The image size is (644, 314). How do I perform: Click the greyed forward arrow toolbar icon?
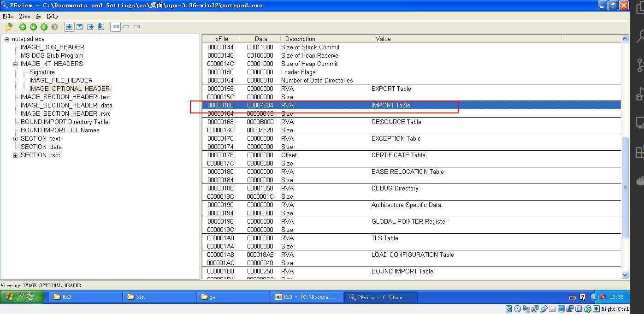point(54,27)
